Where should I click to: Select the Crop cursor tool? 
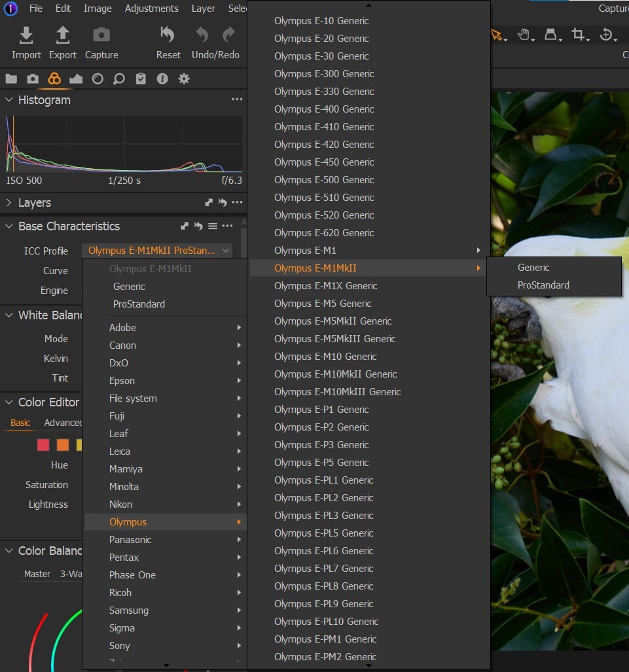click(x=578, y=35)
